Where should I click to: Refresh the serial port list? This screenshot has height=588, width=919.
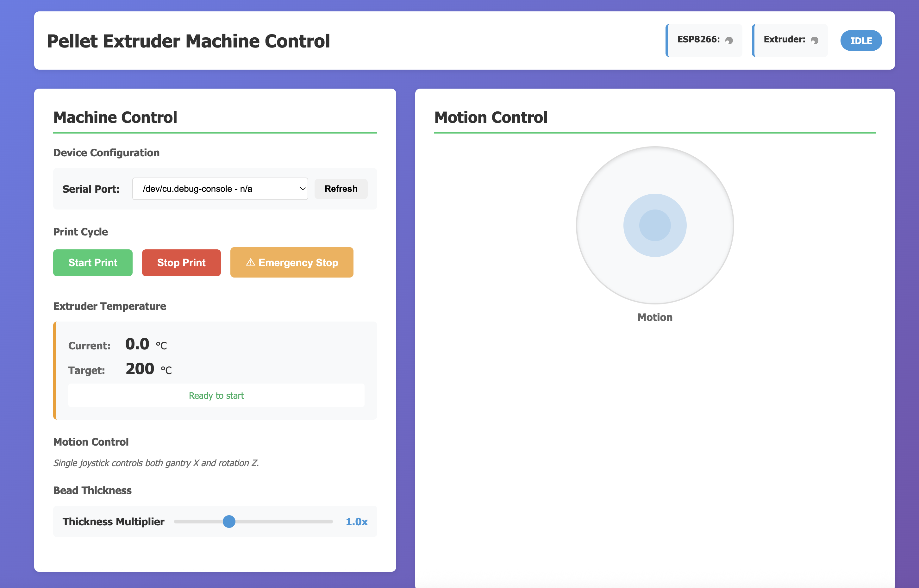tap(341, 189)
